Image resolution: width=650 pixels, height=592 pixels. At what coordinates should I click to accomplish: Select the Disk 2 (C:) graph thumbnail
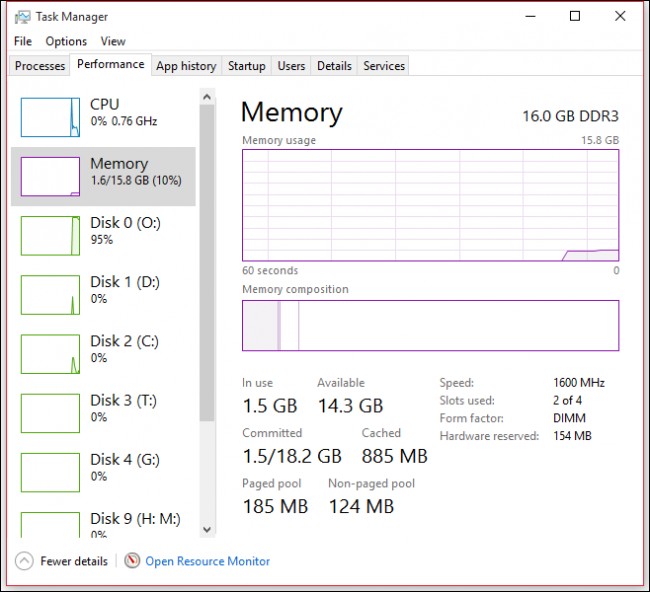[x=50, y=354]
